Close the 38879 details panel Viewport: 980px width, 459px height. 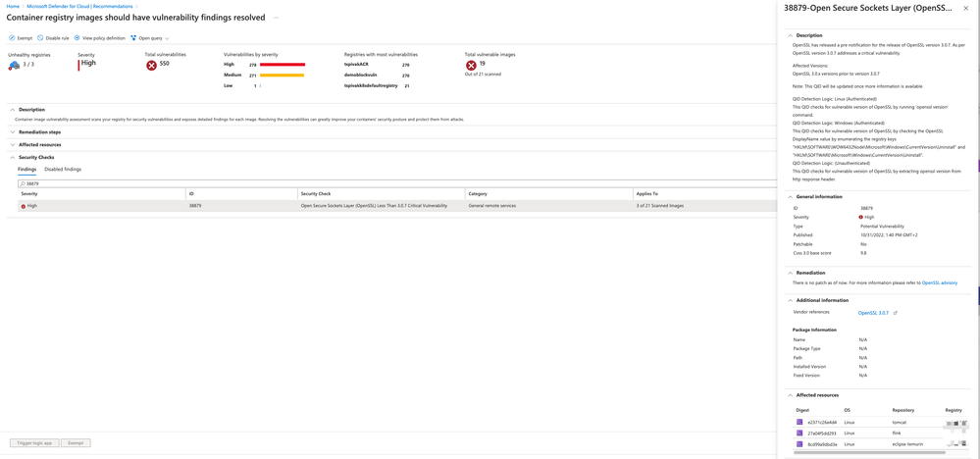(x=965, y=8)
